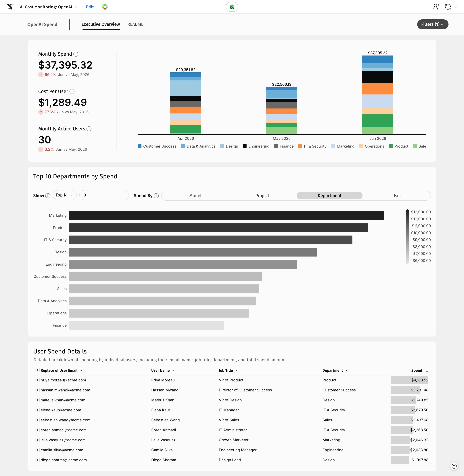This screenshot has height=476, width=464.
Task: Click the Marketing legend entry
Action: [x=343, y=146]
